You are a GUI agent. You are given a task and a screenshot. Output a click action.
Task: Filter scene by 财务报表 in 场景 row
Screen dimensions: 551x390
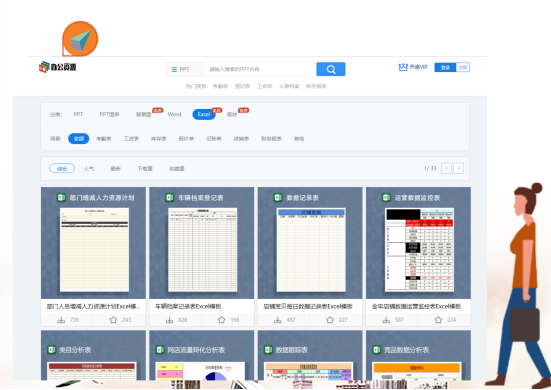pyautogui.click(x=271, y=139)
